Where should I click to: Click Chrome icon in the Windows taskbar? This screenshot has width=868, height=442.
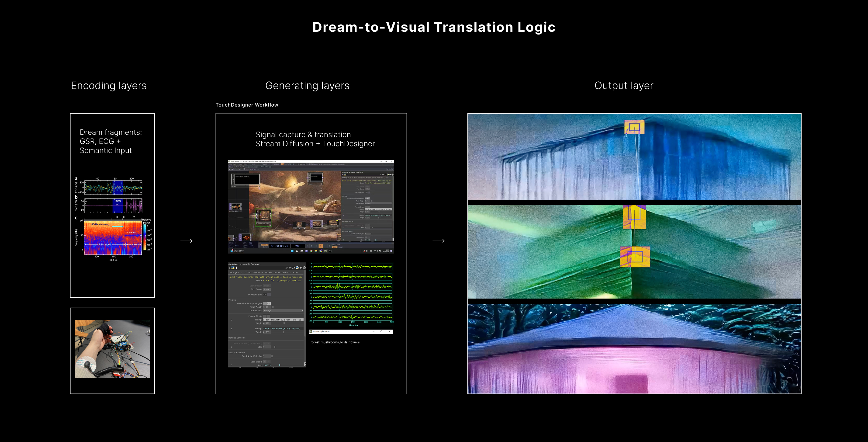pos(311,251)
